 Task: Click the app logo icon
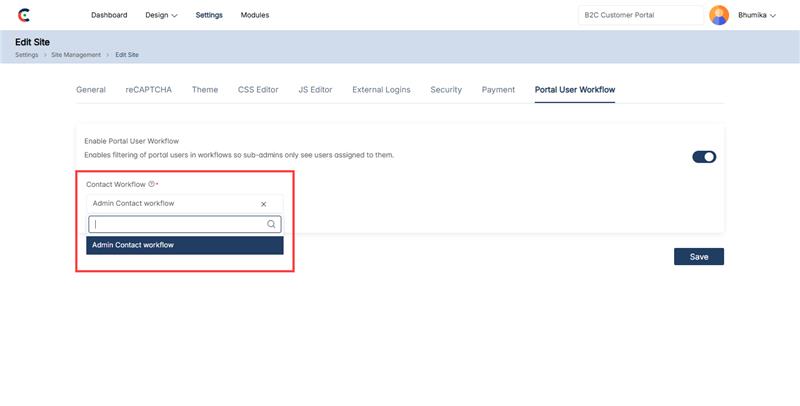point(23,15)
